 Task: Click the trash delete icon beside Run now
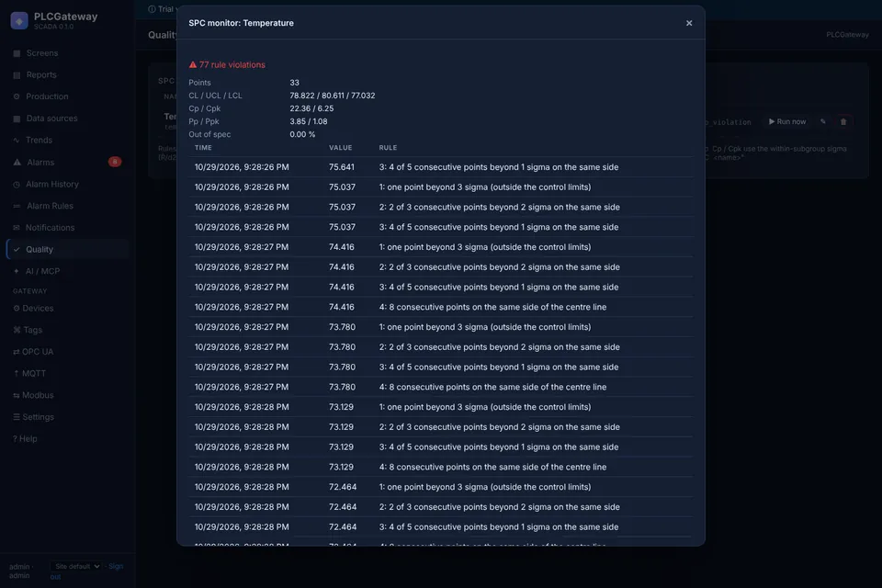(843, 121)
